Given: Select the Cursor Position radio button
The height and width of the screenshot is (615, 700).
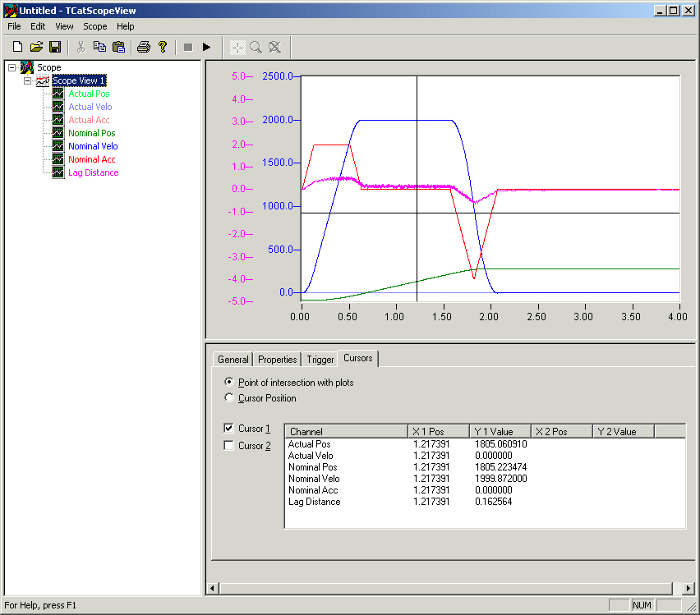Looking at the screenshot, I should click(x=229, y=397).
